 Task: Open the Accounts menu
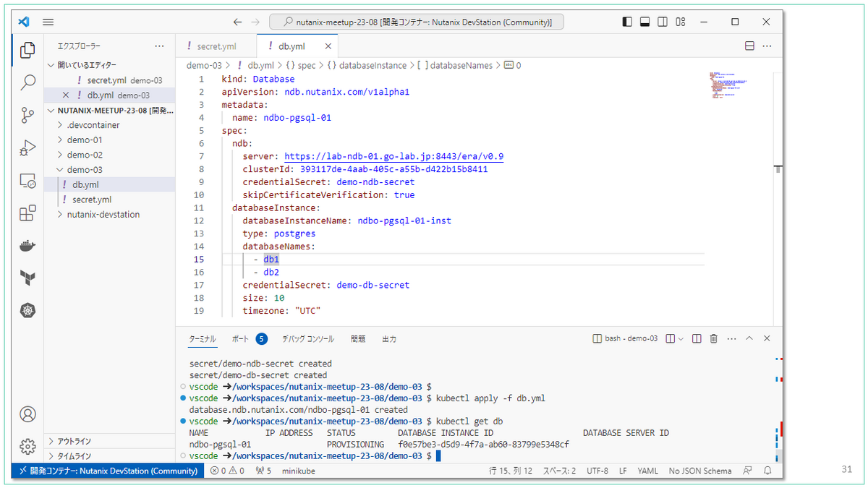click(x=27, y=414)
